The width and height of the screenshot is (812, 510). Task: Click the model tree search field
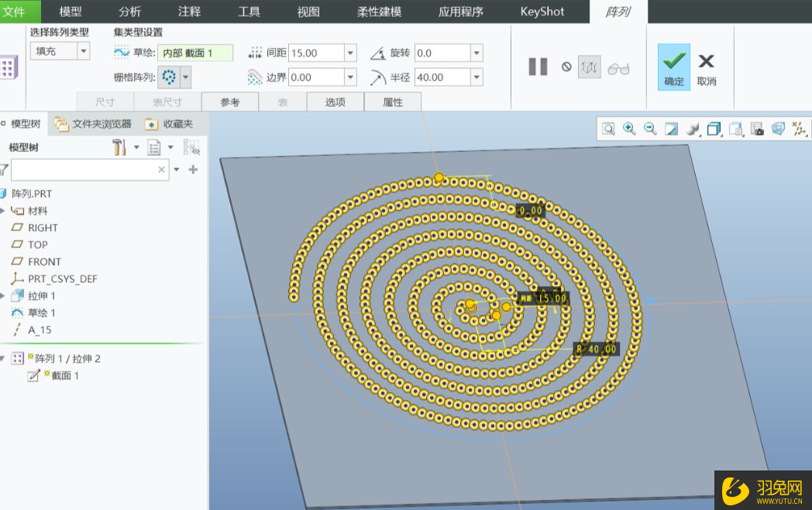84,170
